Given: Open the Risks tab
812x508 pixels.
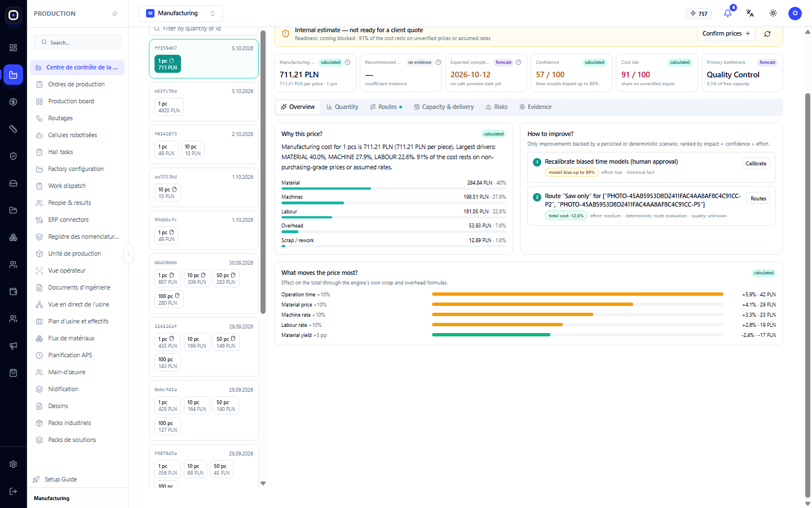Looking at the screenshot, I should click(496, 107).
